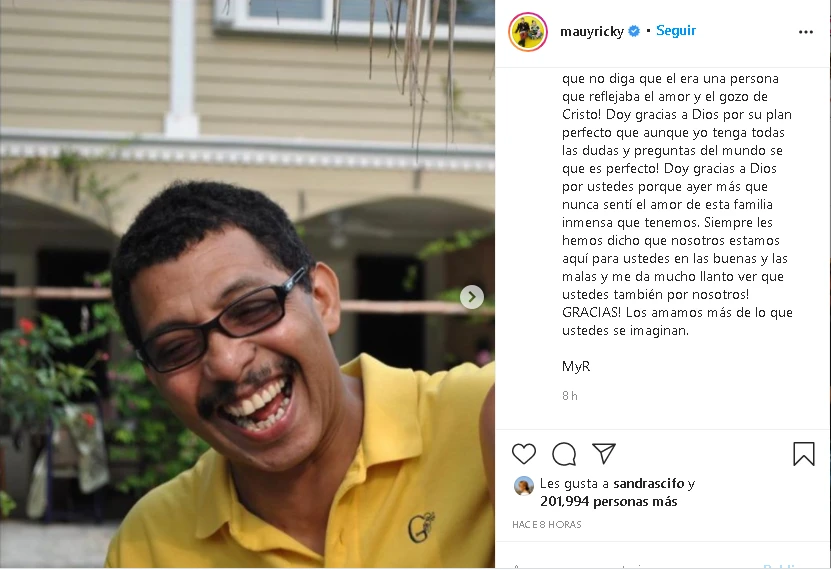This screenshot has height=570, width=831.
Task: Click sandrascifo's small avatar
Action: (524, 486)
